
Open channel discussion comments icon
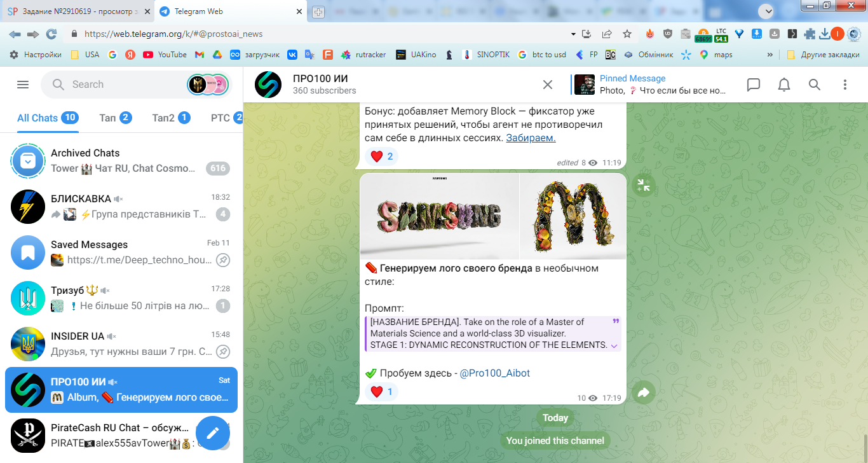click(x=754, y=85)
